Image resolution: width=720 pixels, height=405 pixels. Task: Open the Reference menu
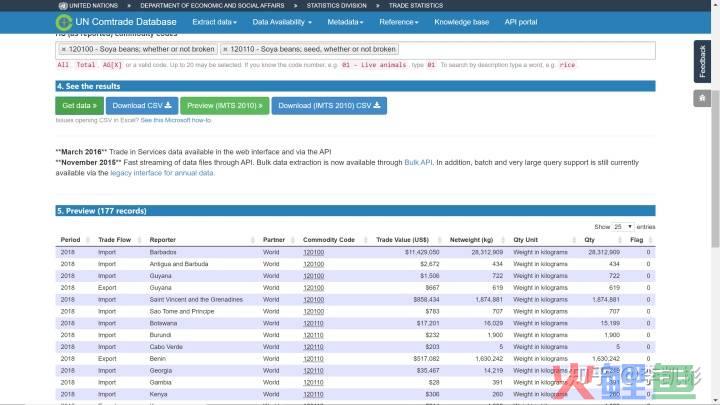click(x=399, y=22)
